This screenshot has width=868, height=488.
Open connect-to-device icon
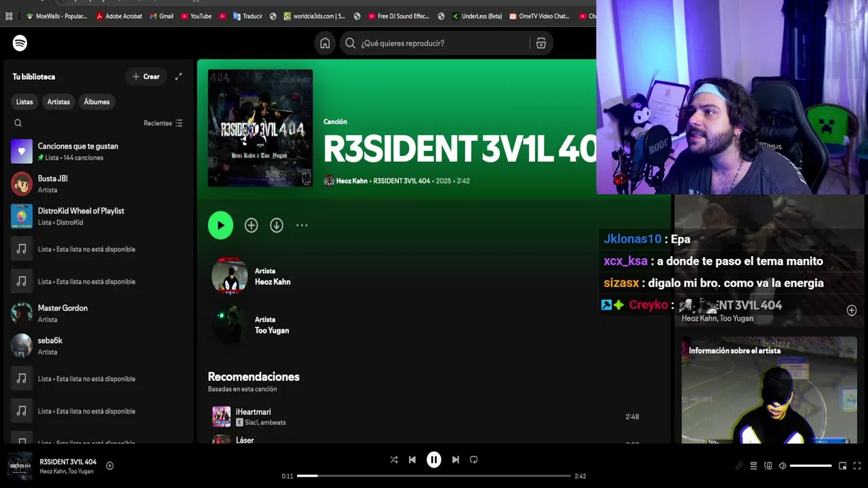point(768,466)
